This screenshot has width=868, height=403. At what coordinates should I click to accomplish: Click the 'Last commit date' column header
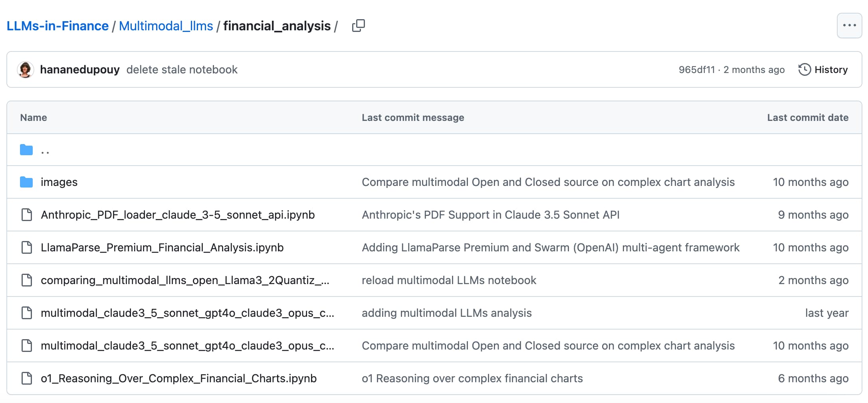tap(808, 117)
